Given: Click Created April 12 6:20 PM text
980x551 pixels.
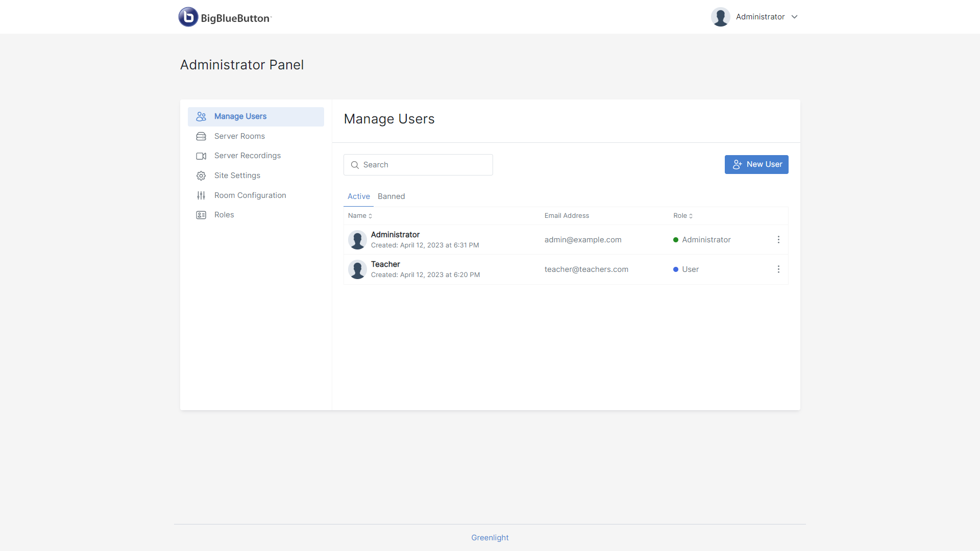Looking at the screenshot, I should pyautogui.click(x=426, y=275).
